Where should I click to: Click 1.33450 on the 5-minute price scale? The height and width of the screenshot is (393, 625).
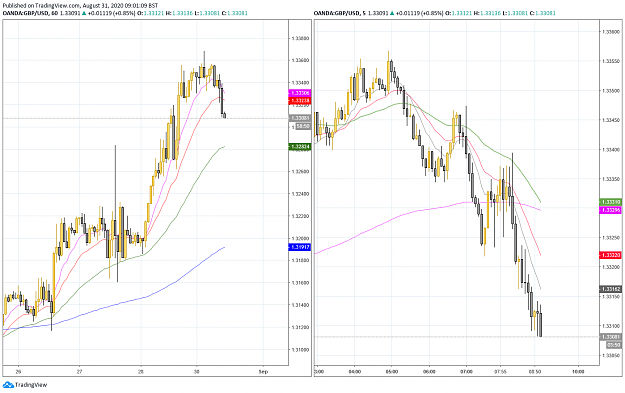point(611,120)
